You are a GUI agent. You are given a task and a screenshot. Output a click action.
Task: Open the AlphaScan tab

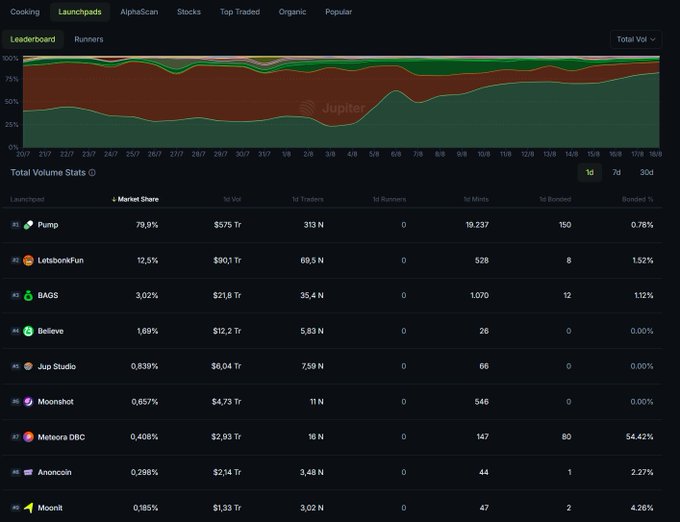(x=137, y=12)
